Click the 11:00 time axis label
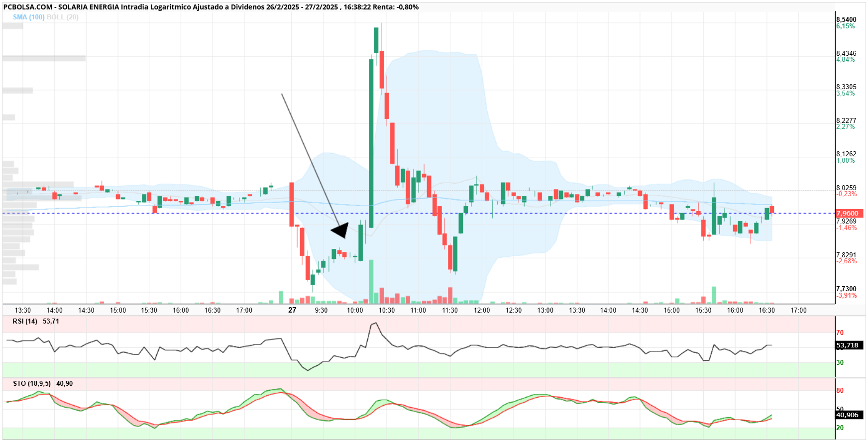This screenshot has height=442, width=868. click(418, 310)
